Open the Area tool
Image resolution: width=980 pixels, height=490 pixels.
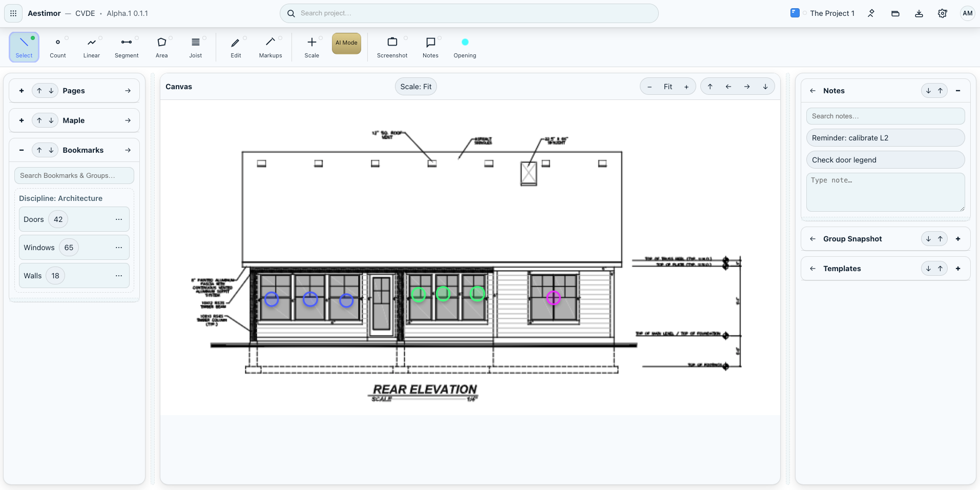point(161,47)
